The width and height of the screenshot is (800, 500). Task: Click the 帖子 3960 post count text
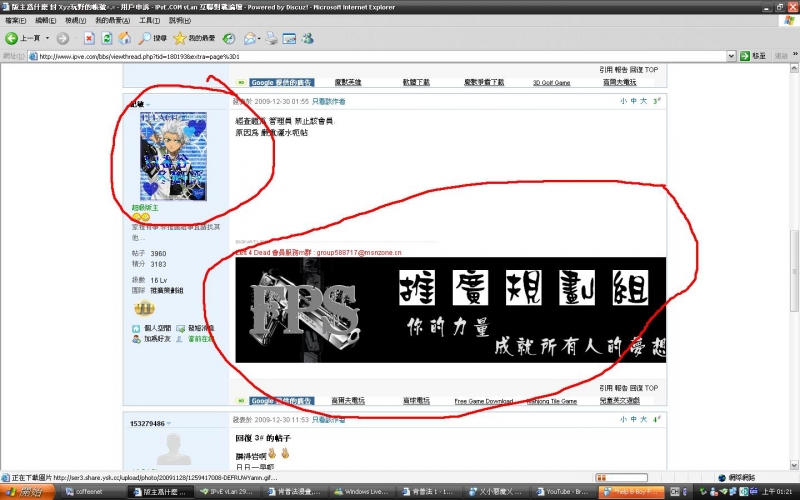click(x=149, y=254)
